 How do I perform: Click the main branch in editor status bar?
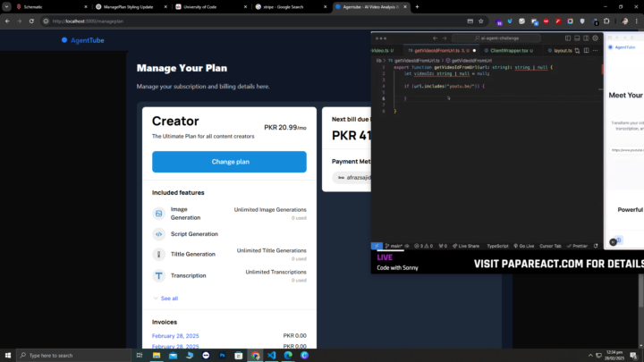[394, 246]
